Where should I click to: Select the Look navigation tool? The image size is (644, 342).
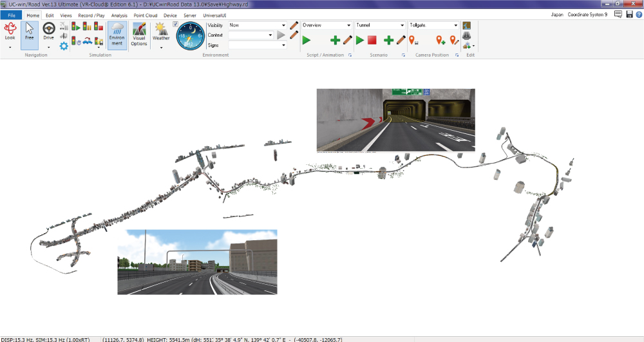tap(10, 32)
